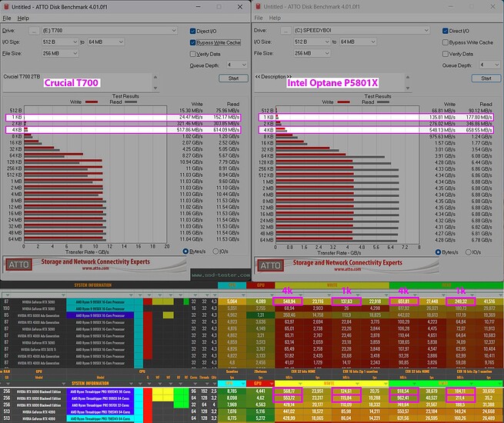This screenshot has height=423, width=504.
Task: Click Start in the T700 window
Action: click(x=233, y=78)
